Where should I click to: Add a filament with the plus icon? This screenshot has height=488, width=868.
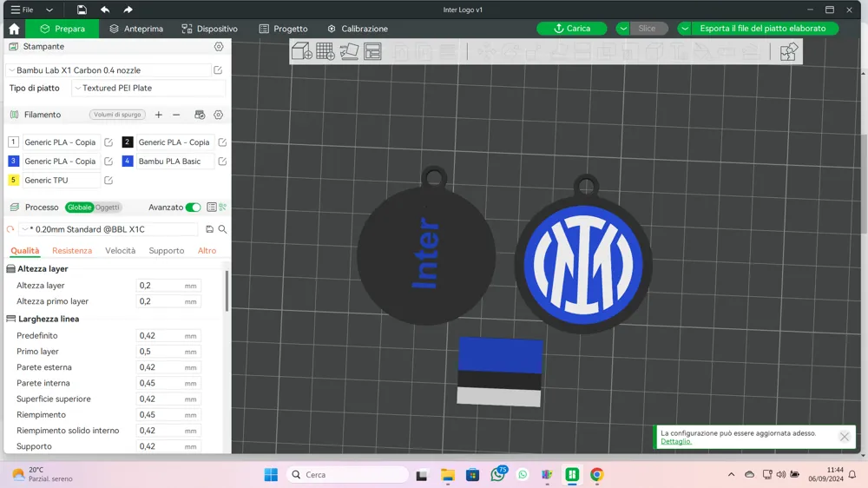[x=158, y=115]
